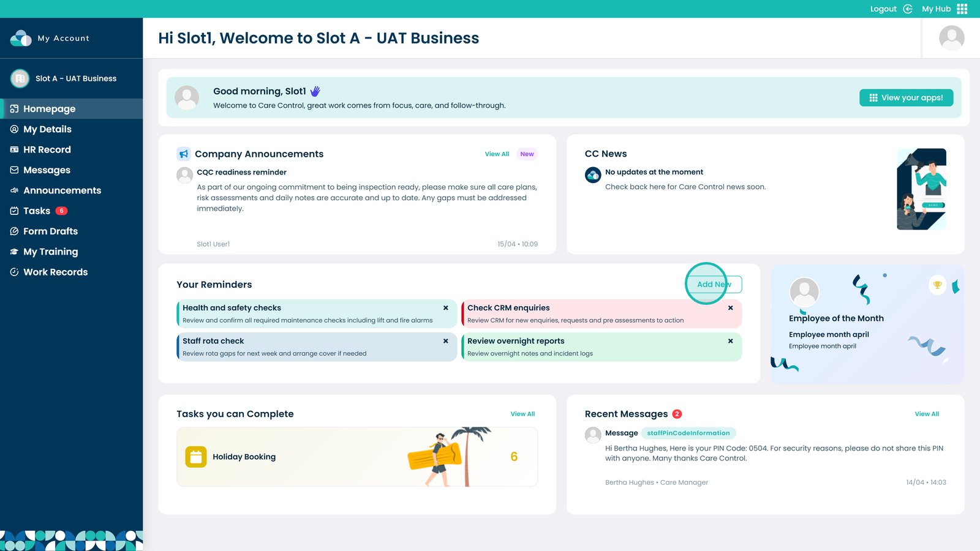Click the Slot A business building icon
Viewport: 980px width, 551px height.
click(x=20, y=78)
